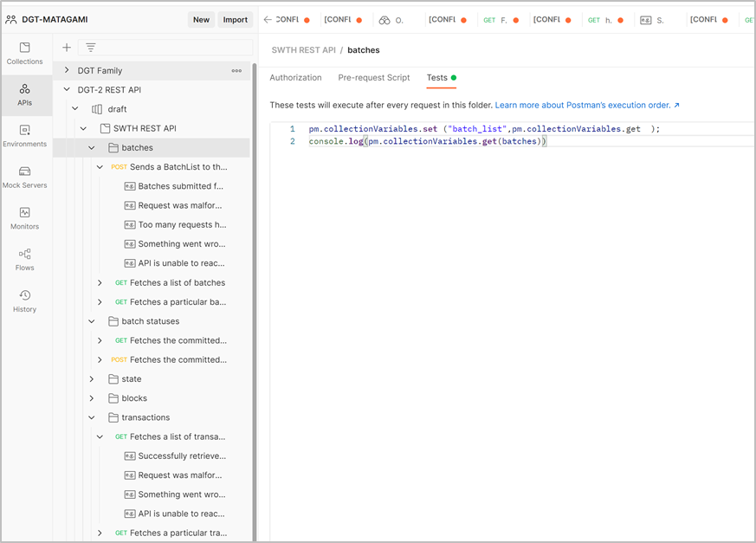This screenshot has height=543, width=756.
Task: Open the Flows sidebar section
Action: (x=24, y=260)
